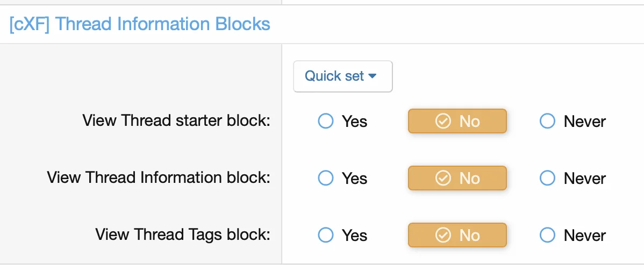644x270 pixels.
Task: Click the Never text beside Thread Tags radio
Action: point(585,235)
